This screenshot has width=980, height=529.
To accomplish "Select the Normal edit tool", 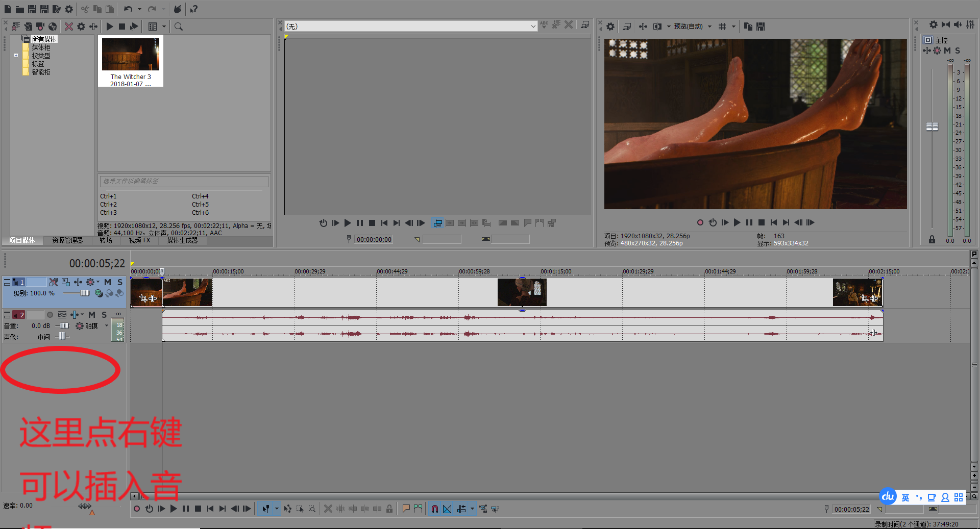I will click(x=265, y=509).
